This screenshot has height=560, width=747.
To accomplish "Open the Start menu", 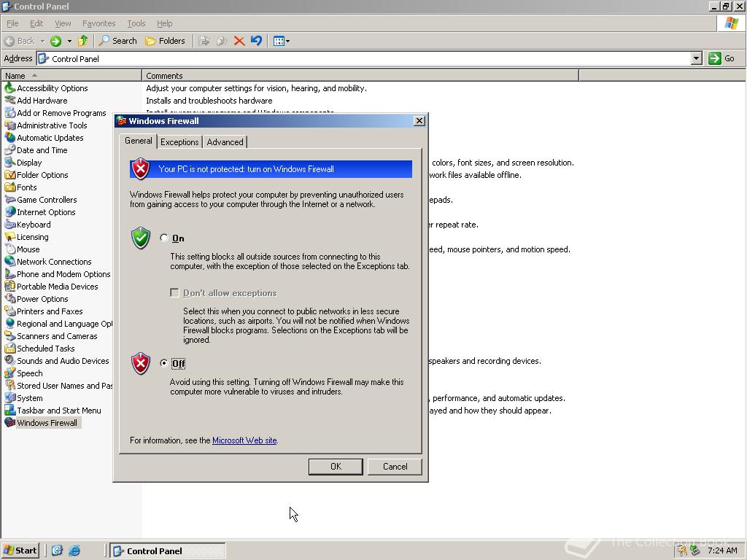I will [20, 551].
